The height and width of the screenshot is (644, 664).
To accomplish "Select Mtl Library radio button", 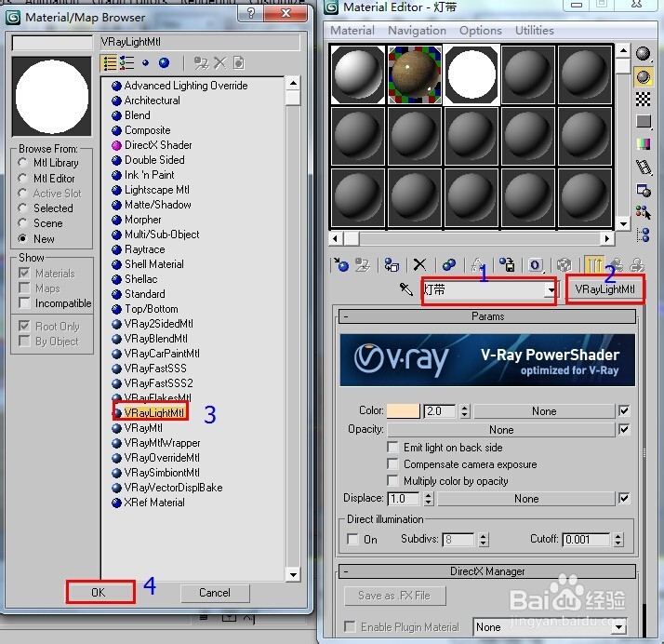I will pyautogui.click(x=23, y=163).
